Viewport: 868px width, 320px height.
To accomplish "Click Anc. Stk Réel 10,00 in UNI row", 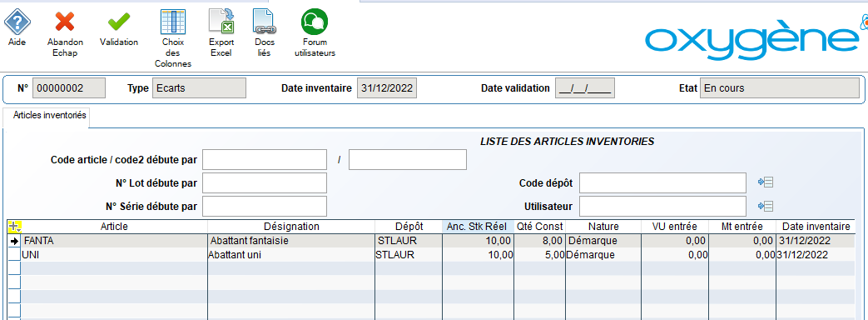I will pos(479,255).
